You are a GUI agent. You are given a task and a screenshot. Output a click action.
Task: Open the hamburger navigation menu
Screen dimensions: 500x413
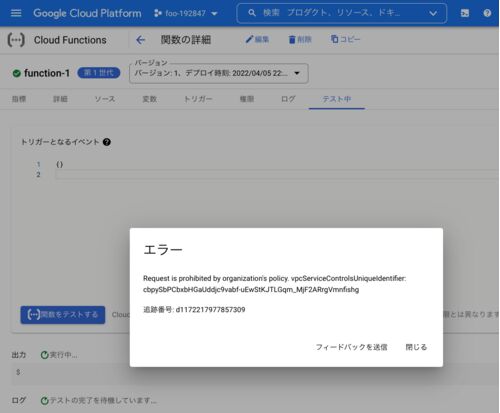(16, 13)
